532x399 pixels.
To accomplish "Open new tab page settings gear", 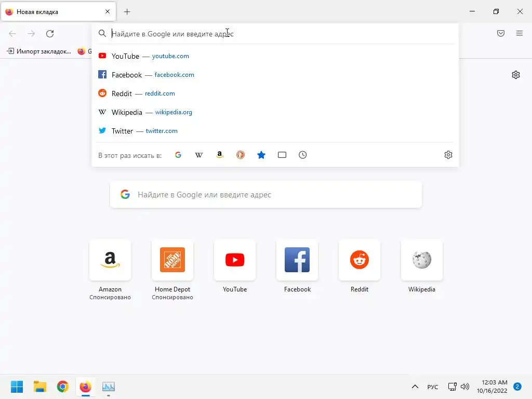I will click(x=516, y=75).
